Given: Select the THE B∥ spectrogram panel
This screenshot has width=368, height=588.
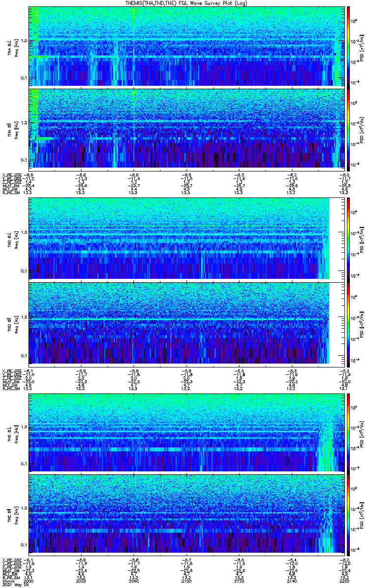Looking at the screenshot, I should (186, 514).
